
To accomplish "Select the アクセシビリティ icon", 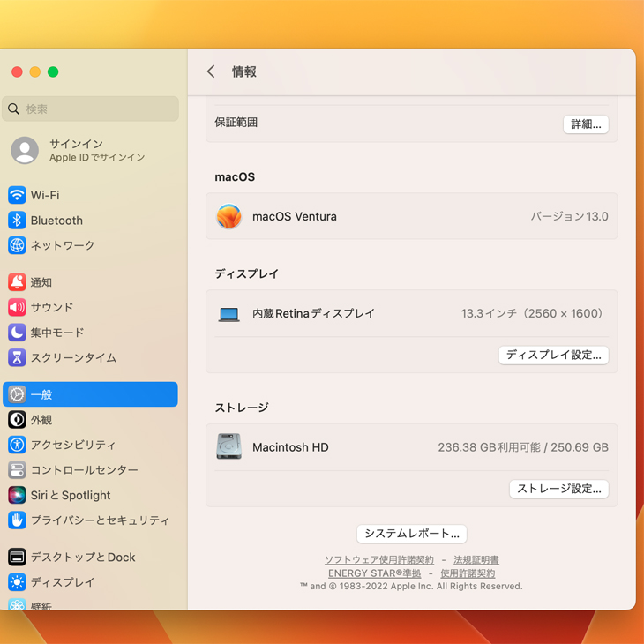I will pos(17,445).
